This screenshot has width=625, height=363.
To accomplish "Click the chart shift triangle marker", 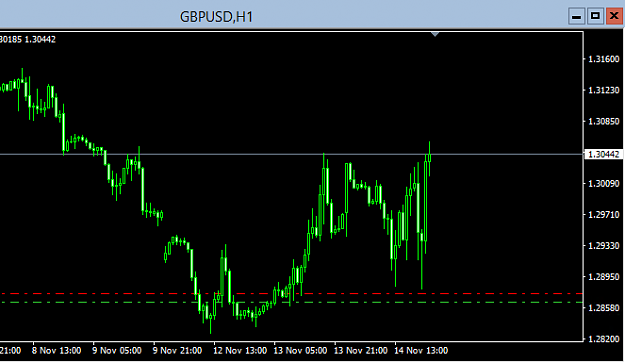I will click(435, 35).
